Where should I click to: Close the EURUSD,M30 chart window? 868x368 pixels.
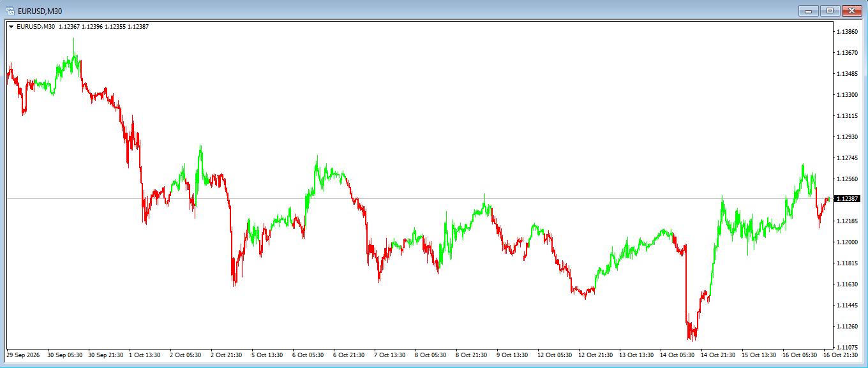(x=851, y=10)
